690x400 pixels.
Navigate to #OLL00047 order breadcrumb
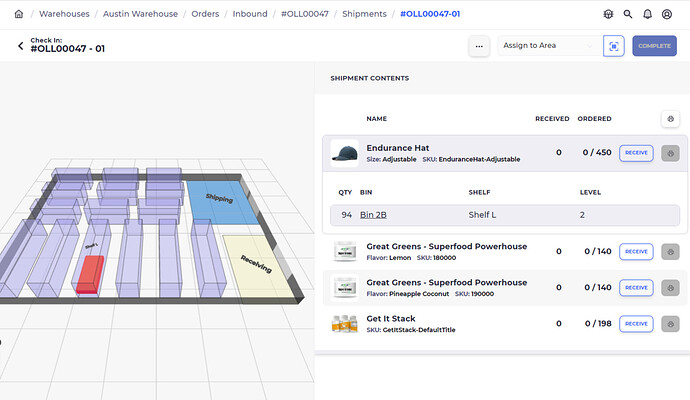point(305,14)
